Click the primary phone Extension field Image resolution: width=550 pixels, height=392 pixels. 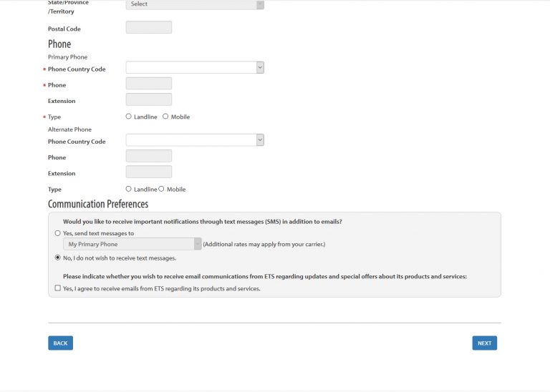pos(149,99)
